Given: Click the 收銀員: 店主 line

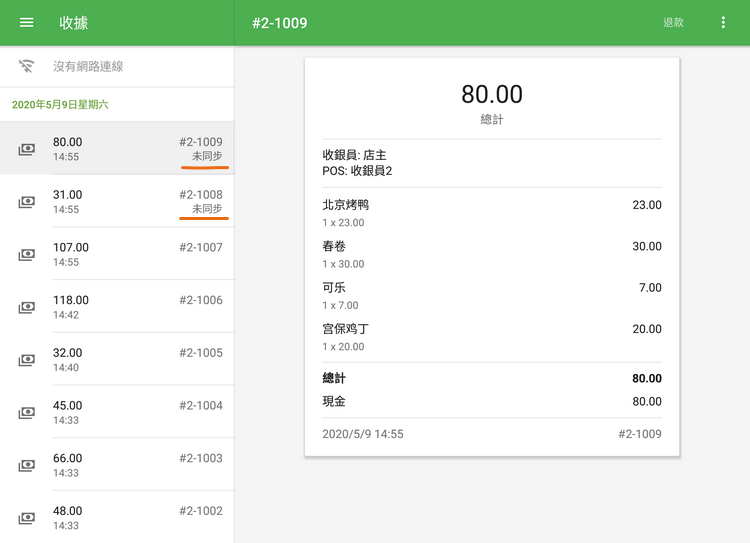Looking at the screenshot, I should tap(354, 155).
